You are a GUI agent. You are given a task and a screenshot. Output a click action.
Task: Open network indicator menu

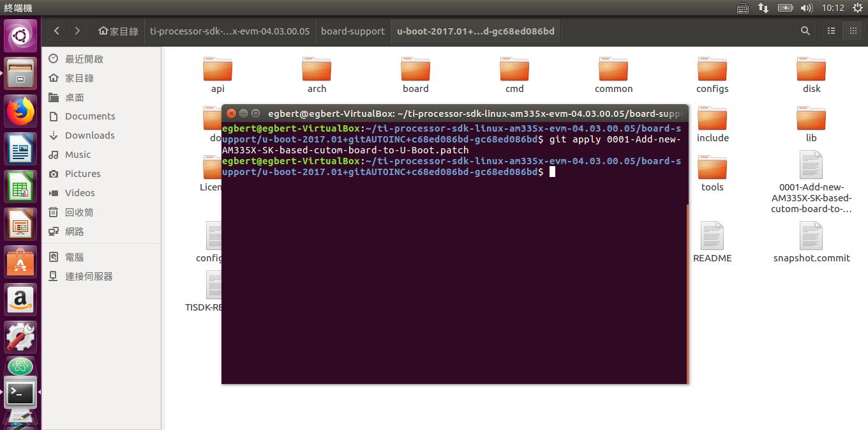[763, 8]
